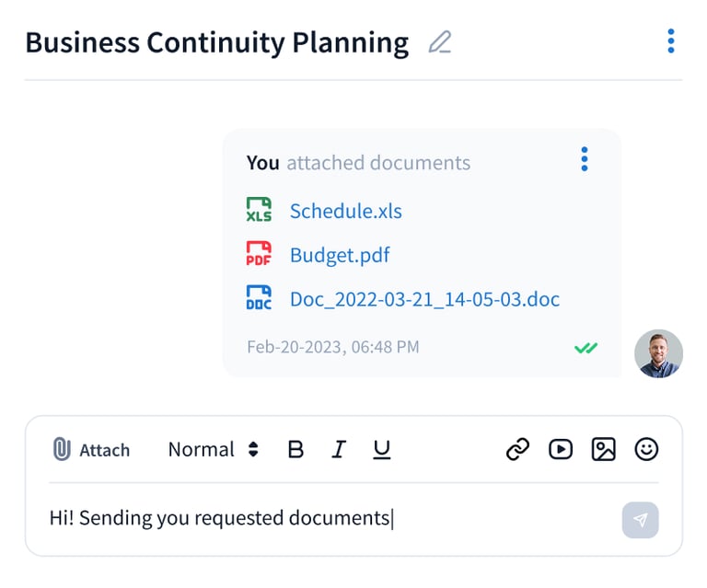The image size is (707, 588).
Task: Open the Schedule.xls file link
Action: (345, 211)
